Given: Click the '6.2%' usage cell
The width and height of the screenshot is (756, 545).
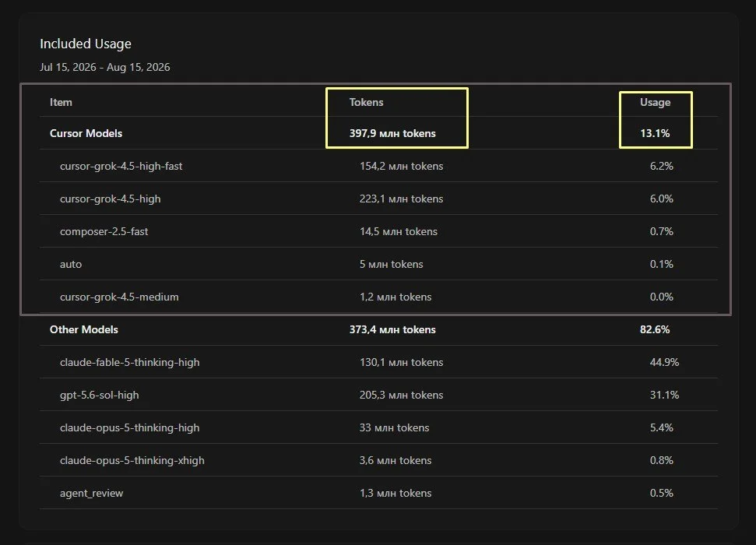Looking at the screenshot, I should (x=662, y=166).
